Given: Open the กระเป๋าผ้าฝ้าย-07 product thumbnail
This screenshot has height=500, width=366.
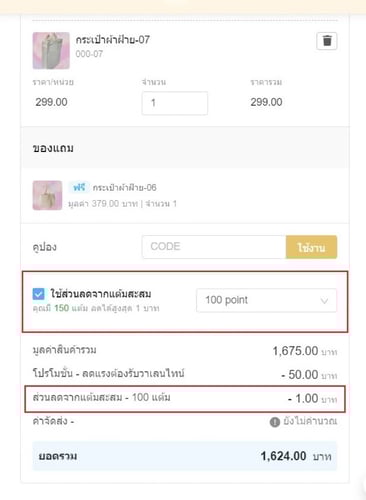Looking at the screenshot, I should click(x=51, y=51).
